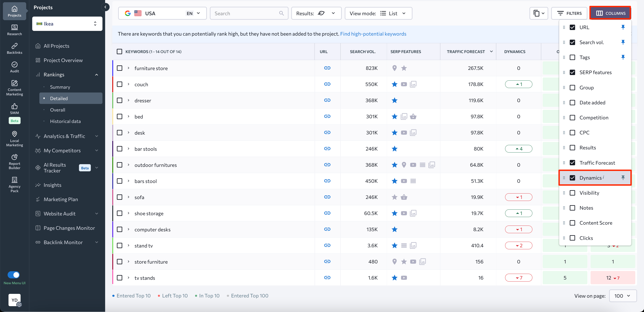
Task: Check the select-all keywords checkbox
Action: point(119,52)
